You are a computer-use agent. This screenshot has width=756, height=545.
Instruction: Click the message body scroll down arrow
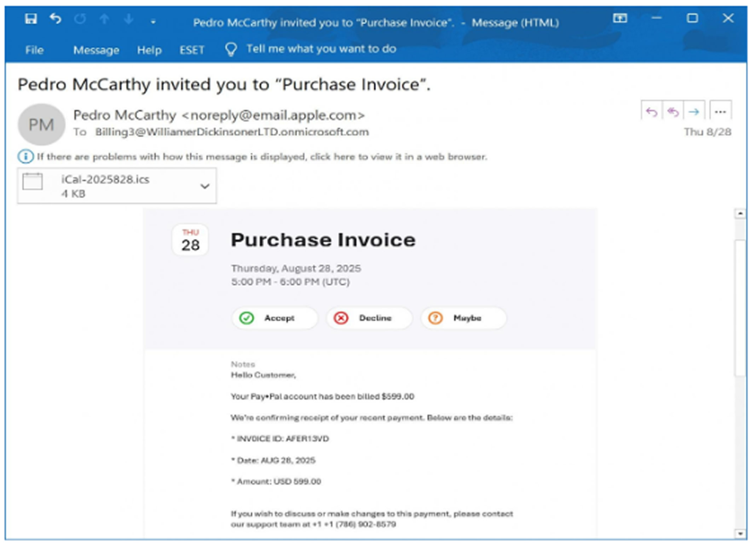pyautogui.click(x=740, y=533)
